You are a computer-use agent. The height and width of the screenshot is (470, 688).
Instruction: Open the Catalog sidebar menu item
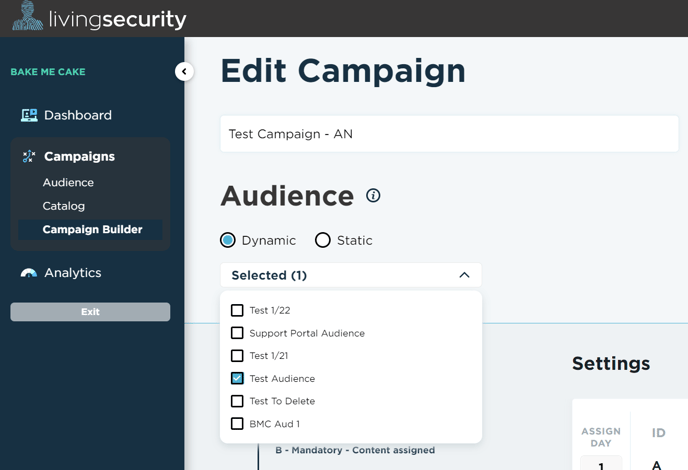click(64, 206)
